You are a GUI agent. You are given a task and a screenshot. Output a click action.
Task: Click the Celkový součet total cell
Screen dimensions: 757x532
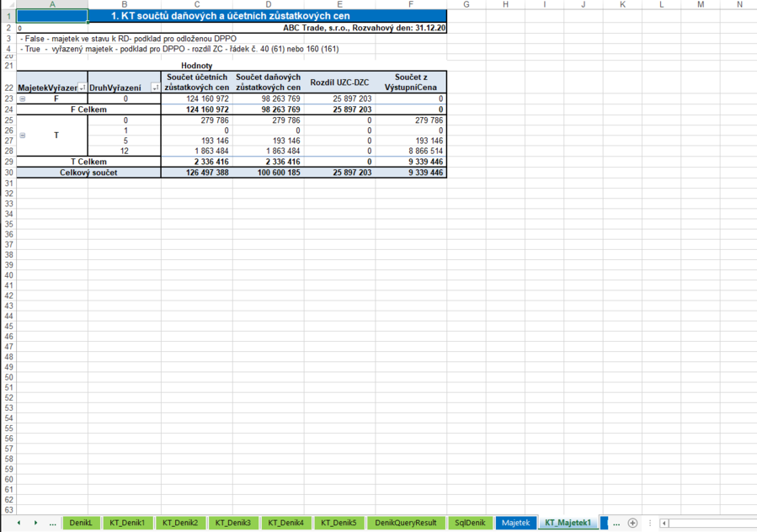tap(88, 173)
